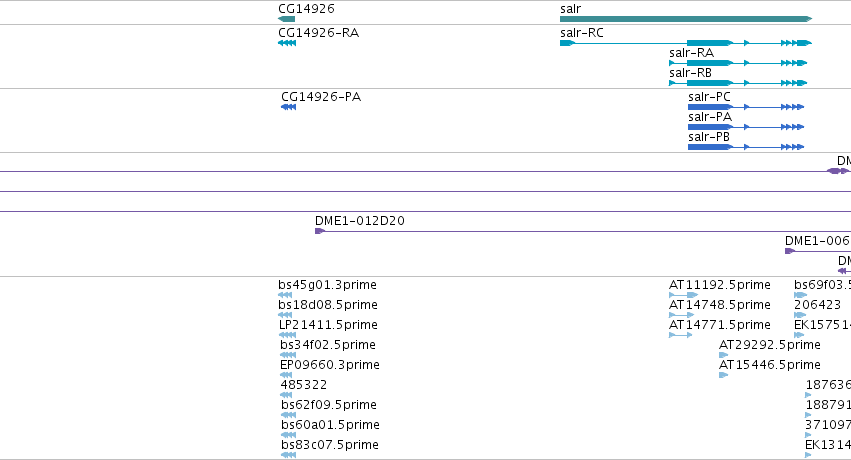Select the DME1-012D20 clone feature
The height and width of the screenshot is (460, 851).
click(x=583, y=231)
